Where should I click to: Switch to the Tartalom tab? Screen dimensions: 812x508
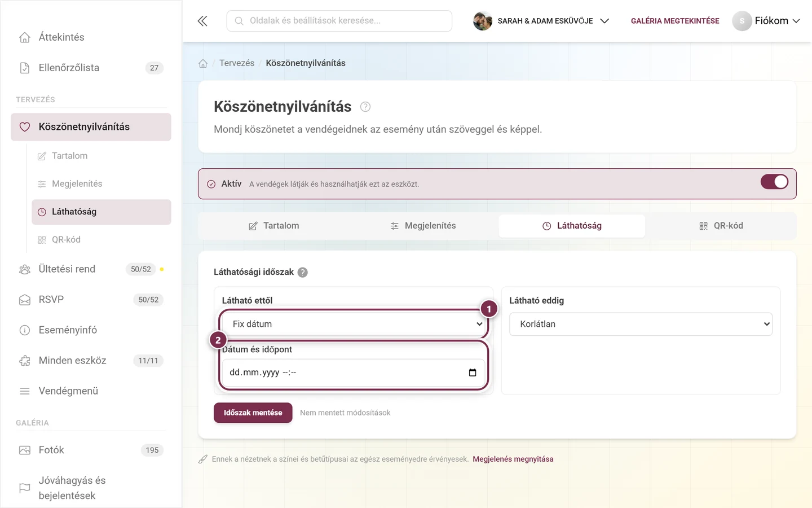[274, 226]
